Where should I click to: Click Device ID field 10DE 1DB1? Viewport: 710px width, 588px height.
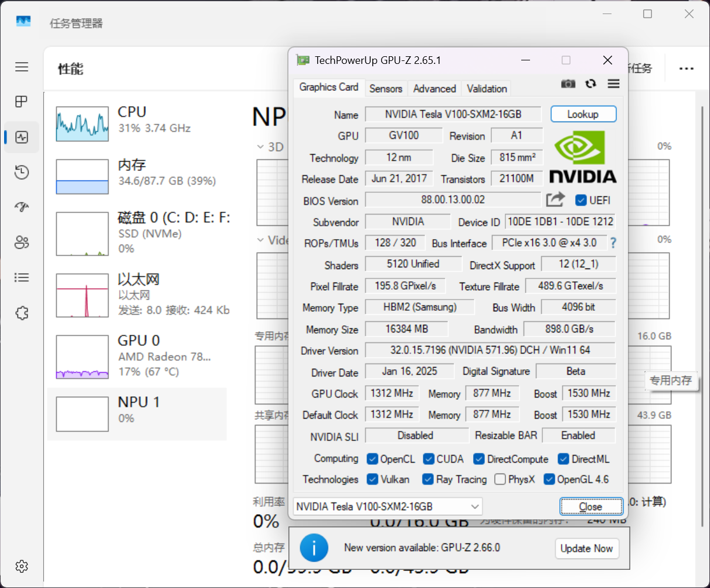(560, 222)
